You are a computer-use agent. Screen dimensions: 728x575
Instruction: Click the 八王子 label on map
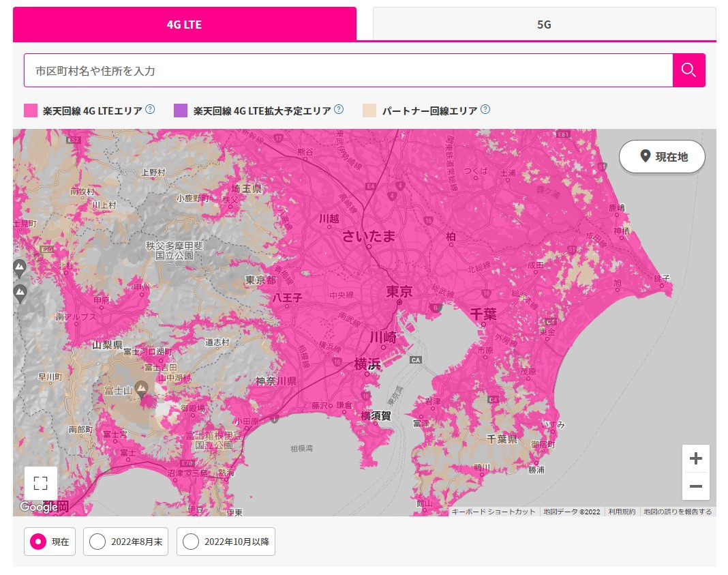(287, 297)
